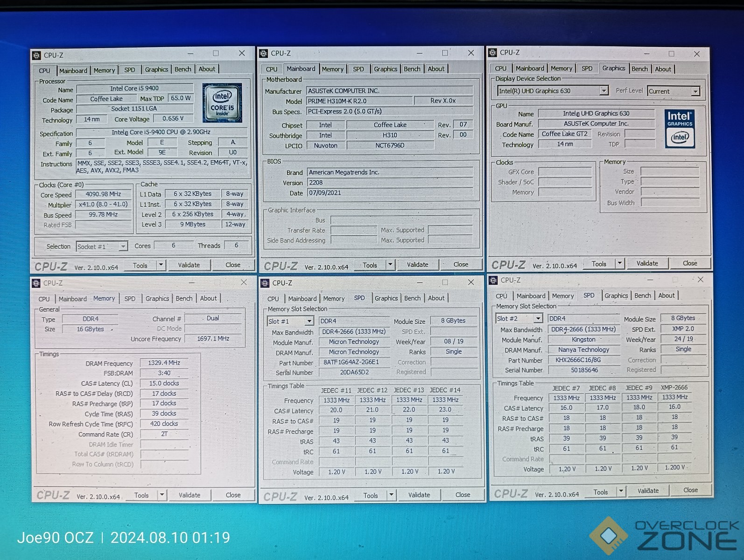Click the JEDEC #14 column header
Screen dimensions: 744x560
445,390
